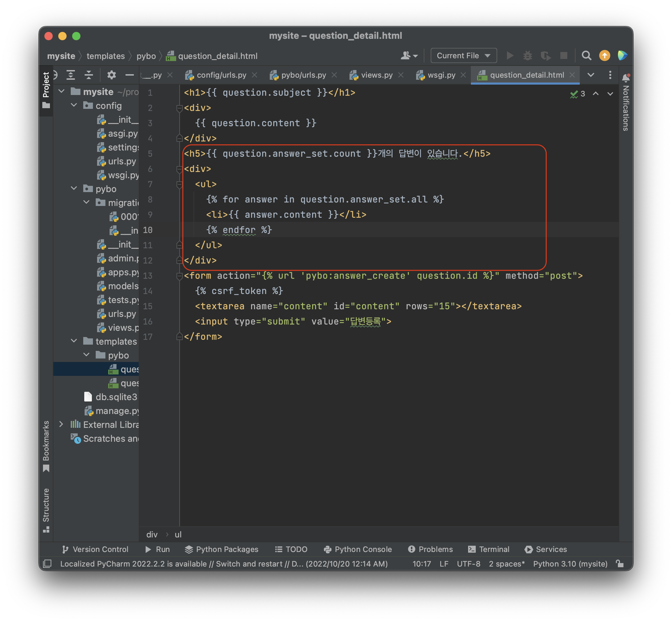Open the Current File run configuration dropdown
The width and height of the screenshot is (672, 622).
[463, 55]
